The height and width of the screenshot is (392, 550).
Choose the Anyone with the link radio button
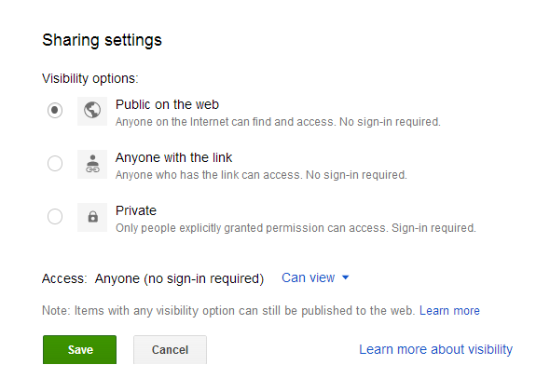[x=55, y=164]
